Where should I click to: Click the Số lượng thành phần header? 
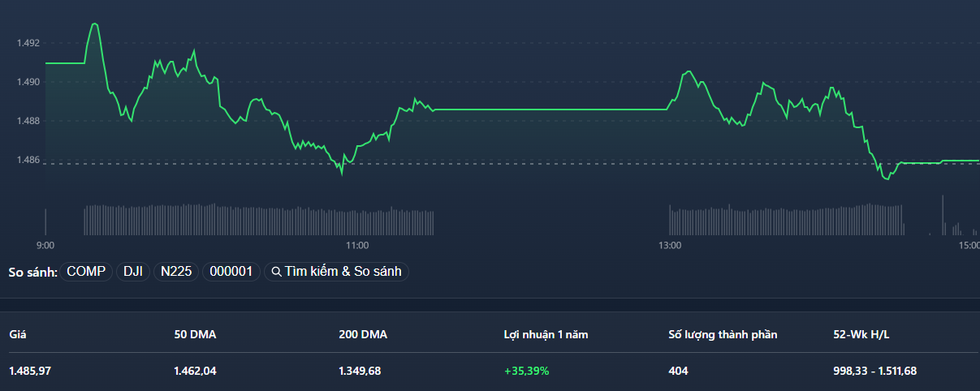tap(723, 334)
